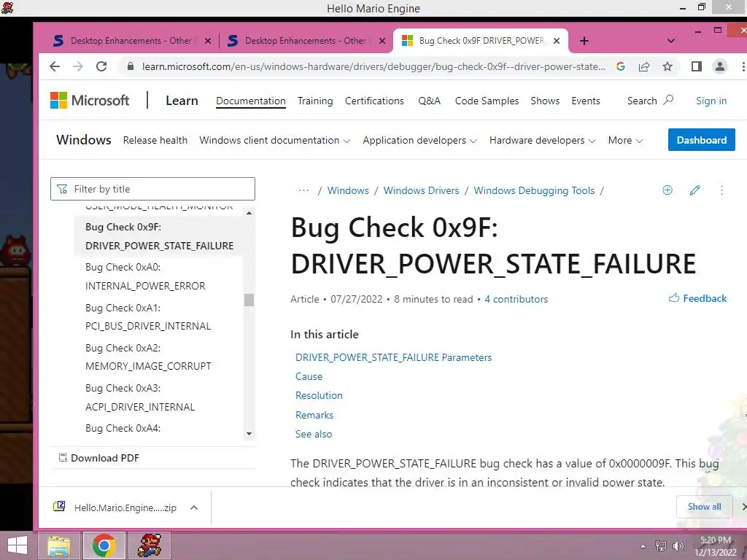Click the Search magnifier on Microsoft Learn

668,100
